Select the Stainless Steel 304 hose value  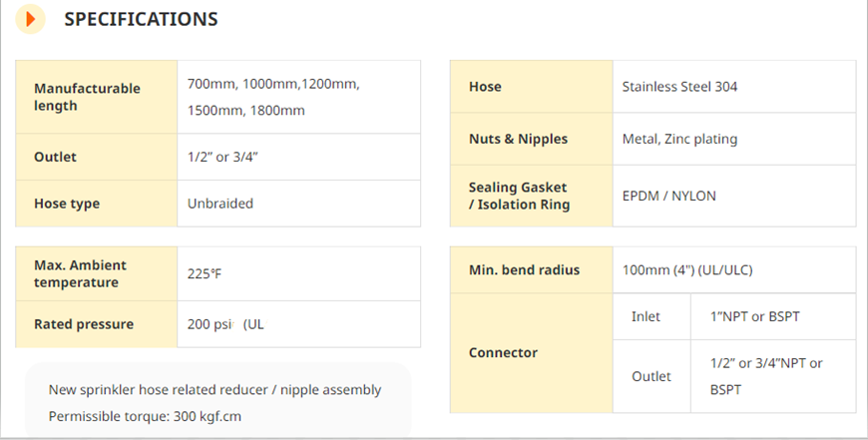coord(679,87)
